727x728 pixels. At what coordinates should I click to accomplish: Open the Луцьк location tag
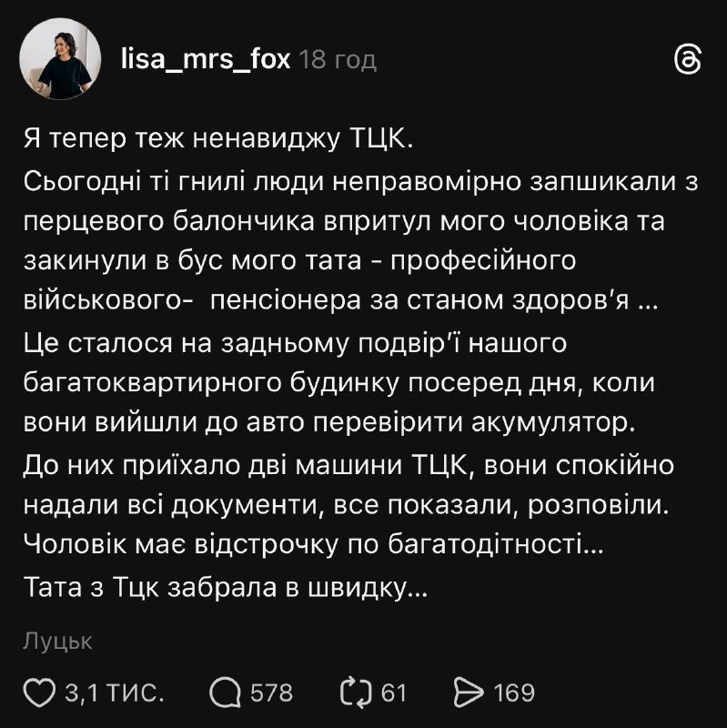pos(57,642)
